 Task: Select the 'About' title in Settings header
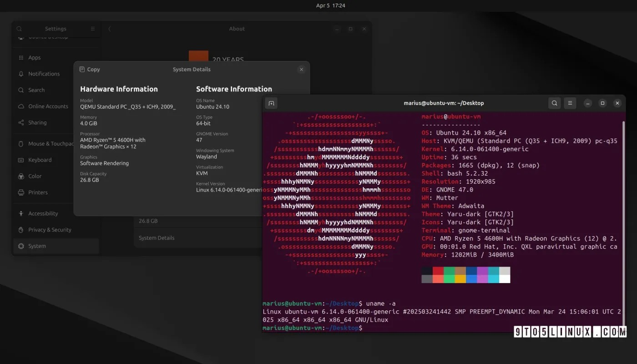coord(237,29)
